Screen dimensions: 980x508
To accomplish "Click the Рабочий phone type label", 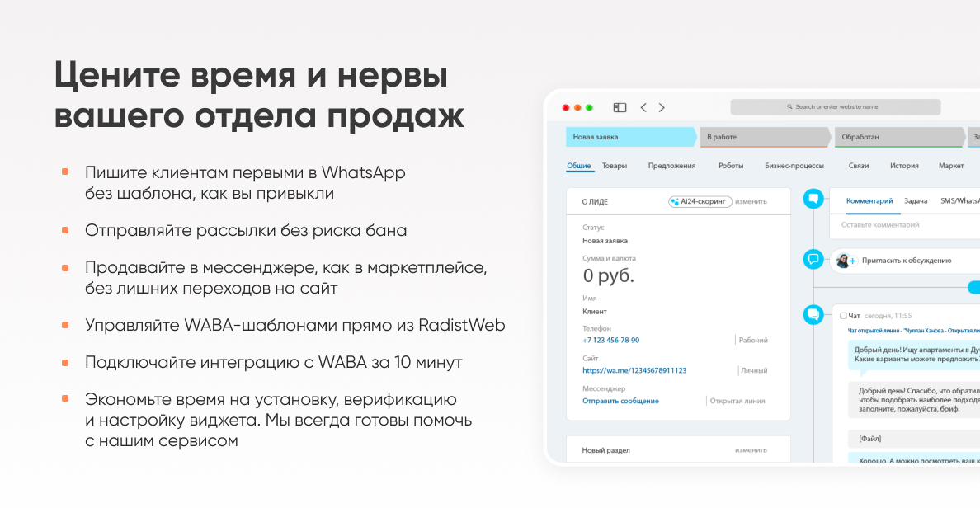I will [753, 341].
